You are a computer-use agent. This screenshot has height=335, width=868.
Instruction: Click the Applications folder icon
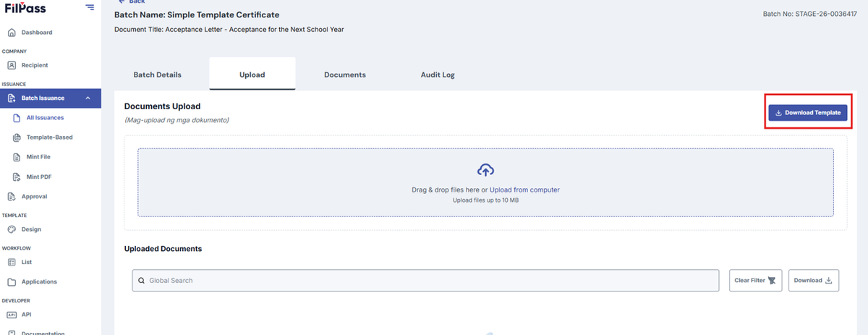(12, 281)
